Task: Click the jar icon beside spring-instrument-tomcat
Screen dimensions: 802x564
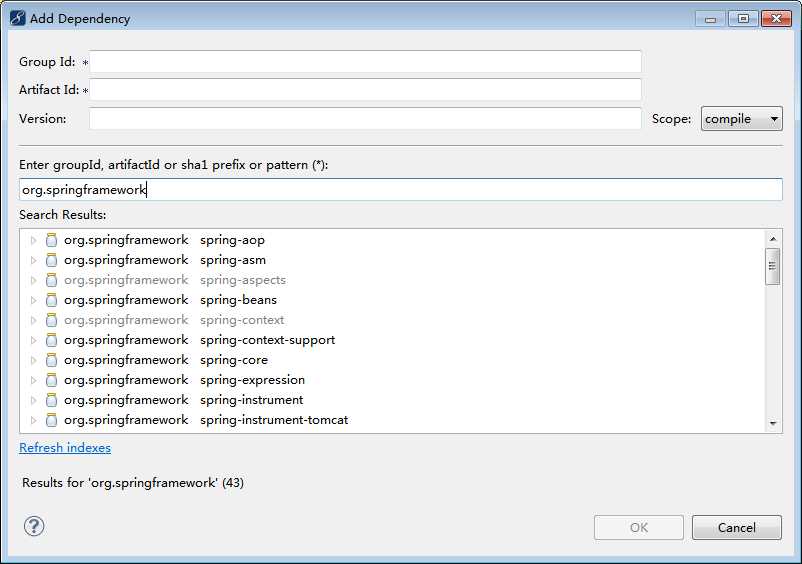Action: coord(51,420)
